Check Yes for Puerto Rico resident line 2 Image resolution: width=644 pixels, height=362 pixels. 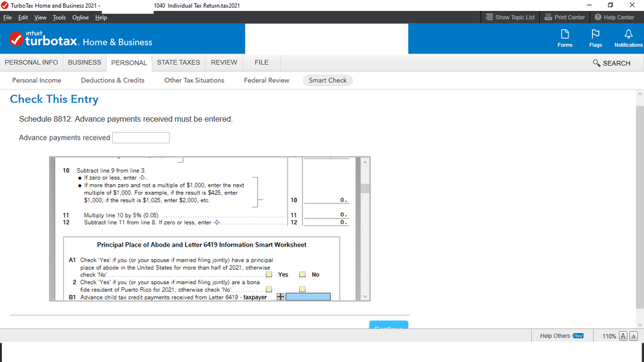(x=269, y=289)
